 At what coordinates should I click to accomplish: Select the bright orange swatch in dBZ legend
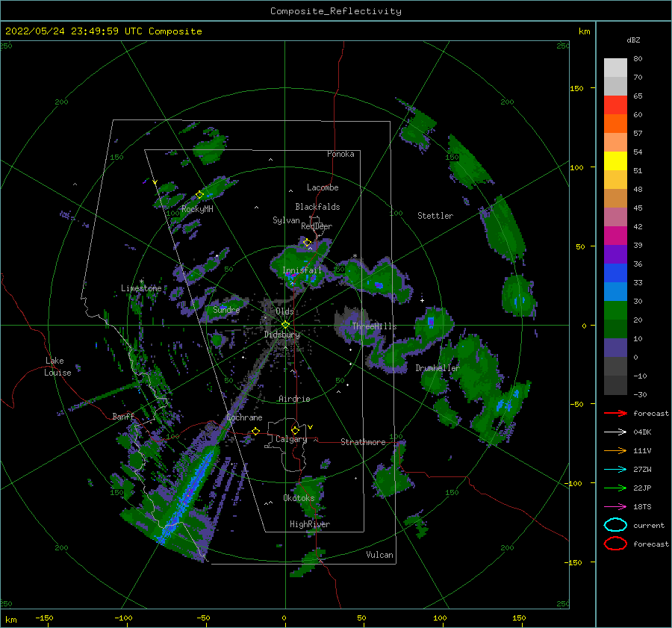click(x=615, y=123)
